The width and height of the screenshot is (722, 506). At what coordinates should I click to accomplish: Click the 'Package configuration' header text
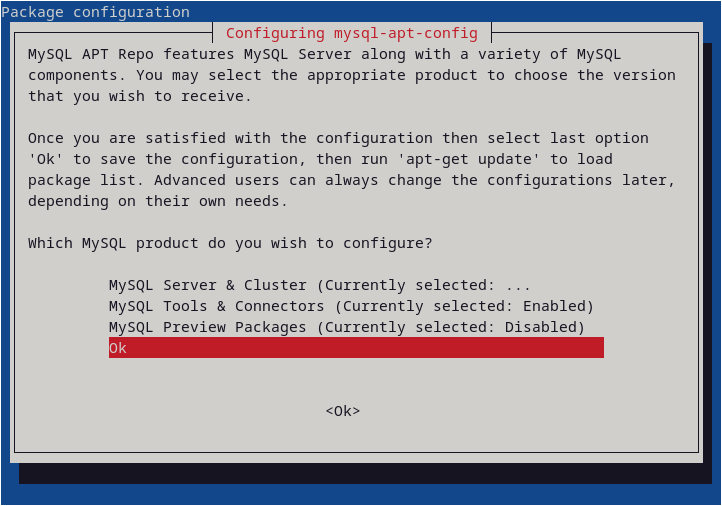96,12
